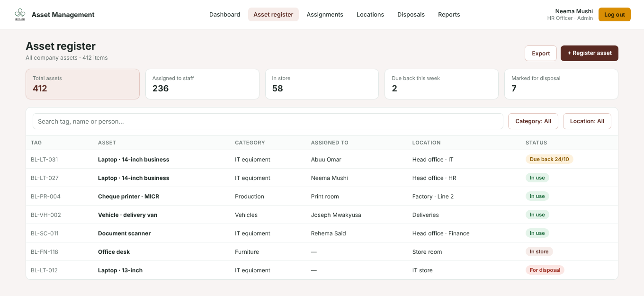Click the Deliveries location cell

(426, 215)
